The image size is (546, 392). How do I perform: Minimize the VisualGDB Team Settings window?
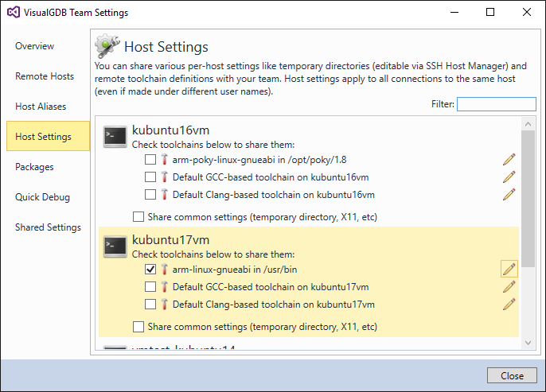(454, 12)
